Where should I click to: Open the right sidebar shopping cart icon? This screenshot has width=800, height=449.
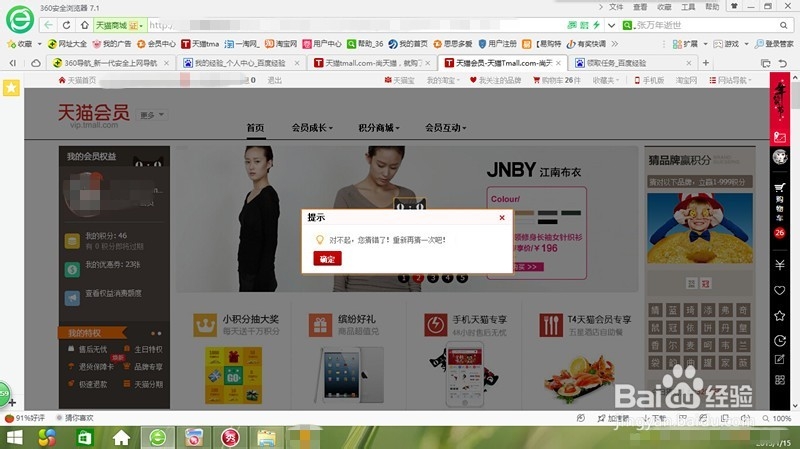(x=780, y=188)
